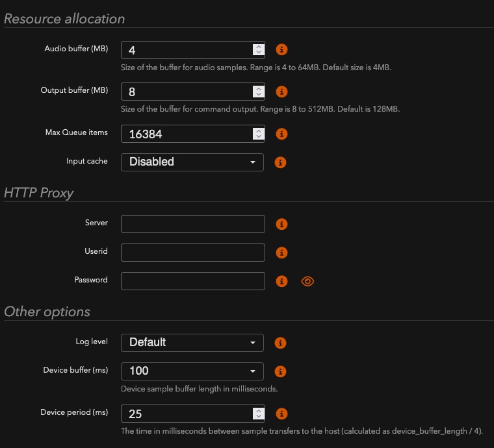Select the Password input field
494x448 pixels.
coord(193,281)
